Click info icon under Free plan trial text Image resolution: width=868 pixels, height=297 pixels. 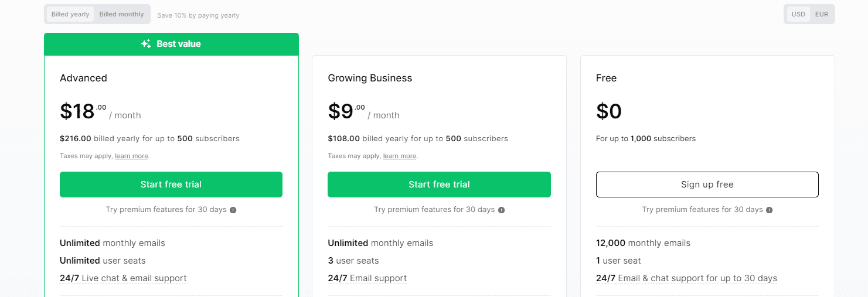pyautogui.click(x=770, y=210)
